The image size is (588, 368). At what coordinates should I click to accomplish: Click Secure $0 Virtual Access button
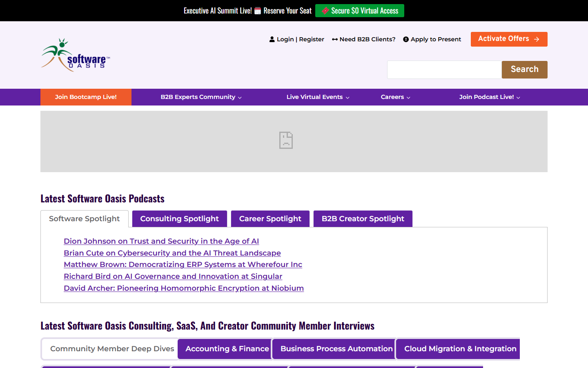tap(360, 11)
